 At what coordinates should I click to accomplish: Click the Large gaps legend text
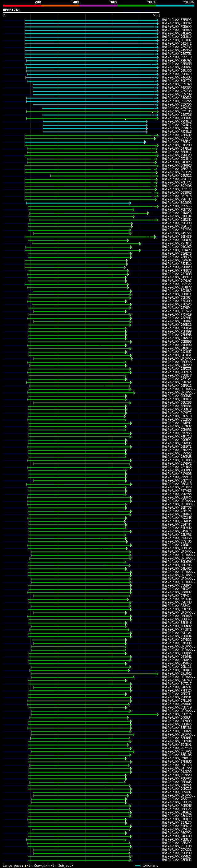(x=37, y=865)
